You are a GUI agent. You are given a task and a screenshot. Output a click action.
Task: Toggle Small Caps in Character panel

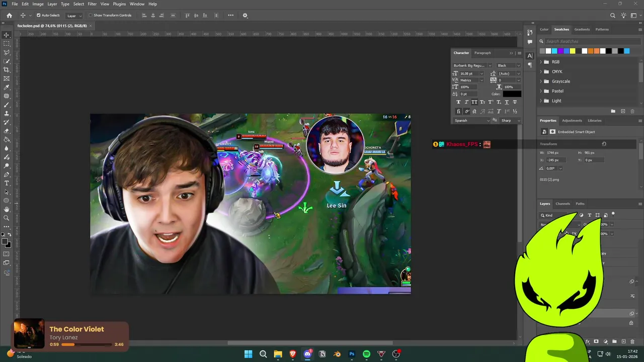[x=482, y=102]
